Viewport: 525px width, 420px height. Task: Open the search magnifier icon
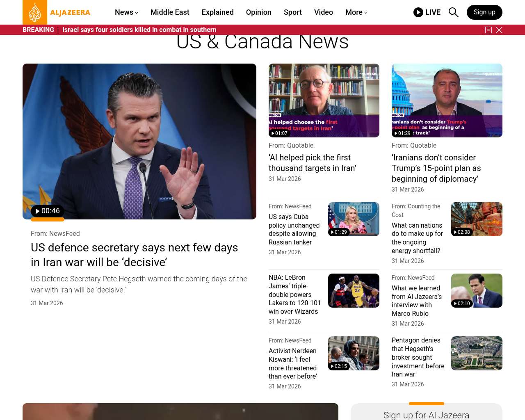[x=453, y=12]
